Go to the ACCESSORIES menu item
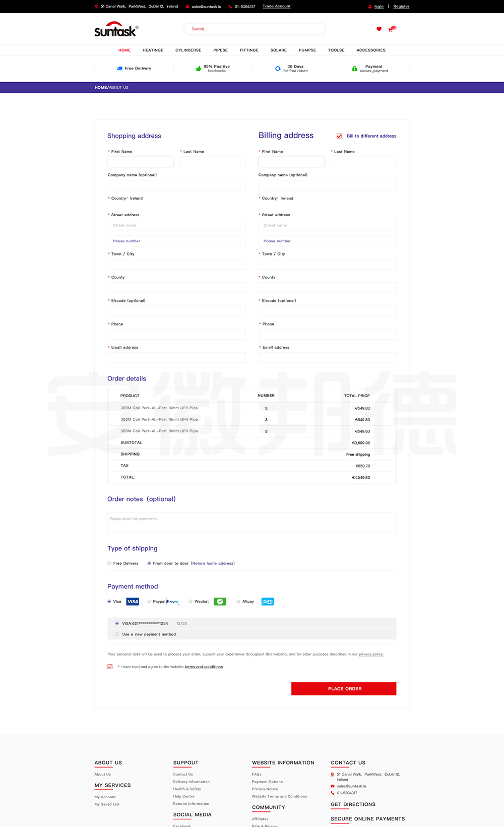This screenshot has height=827, width=504. tap(371, 50)
